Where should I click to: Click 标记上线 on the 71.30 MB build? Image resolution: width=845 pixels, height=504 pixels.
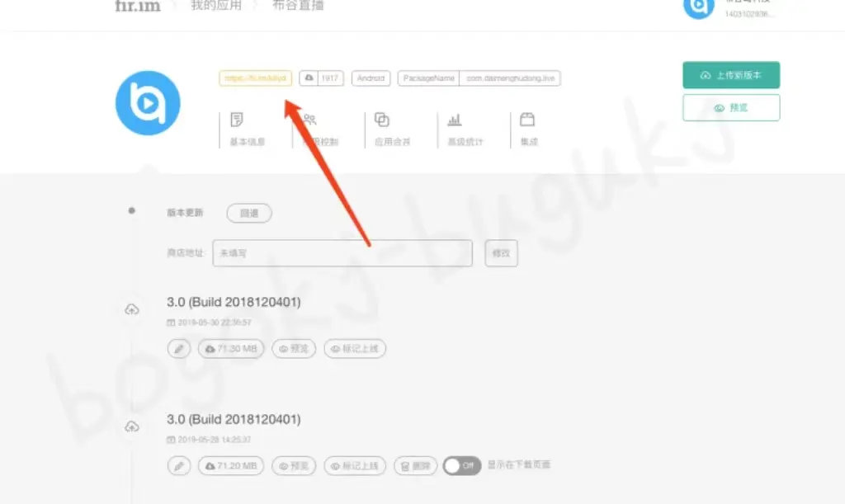[355, 349]
